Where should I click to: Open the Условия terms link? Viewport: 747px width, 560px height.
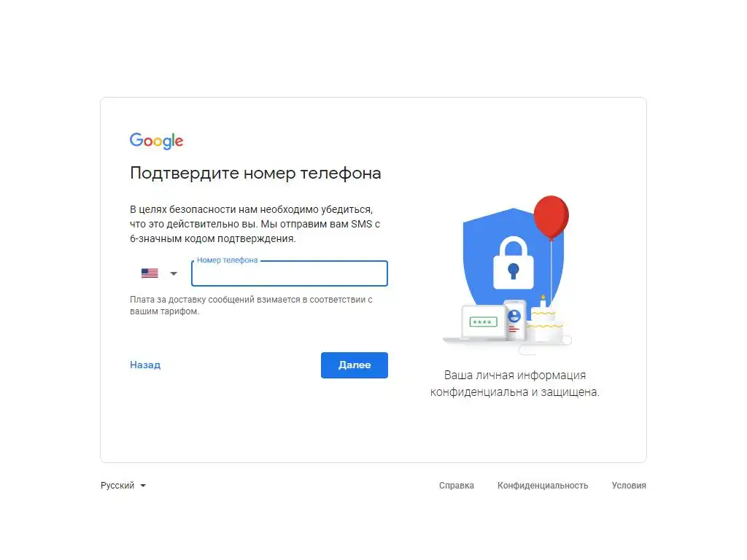coord(629,486)
